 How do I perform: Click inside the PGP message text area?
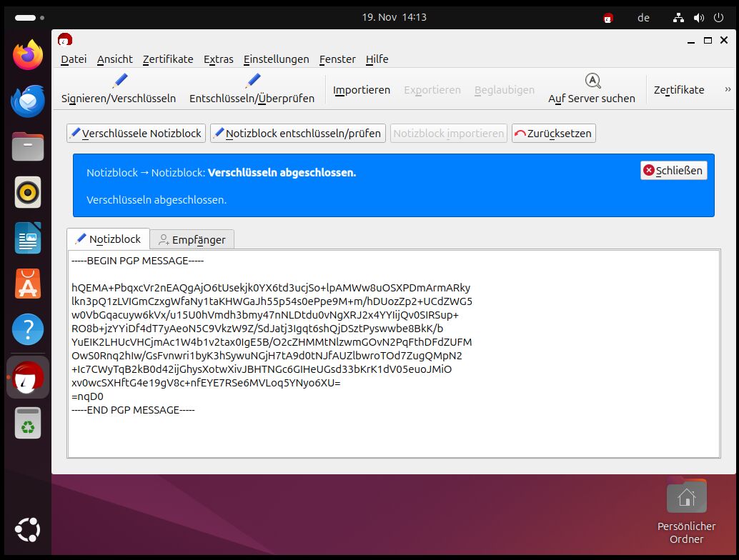pyautogui.click(x=393, y=429)
